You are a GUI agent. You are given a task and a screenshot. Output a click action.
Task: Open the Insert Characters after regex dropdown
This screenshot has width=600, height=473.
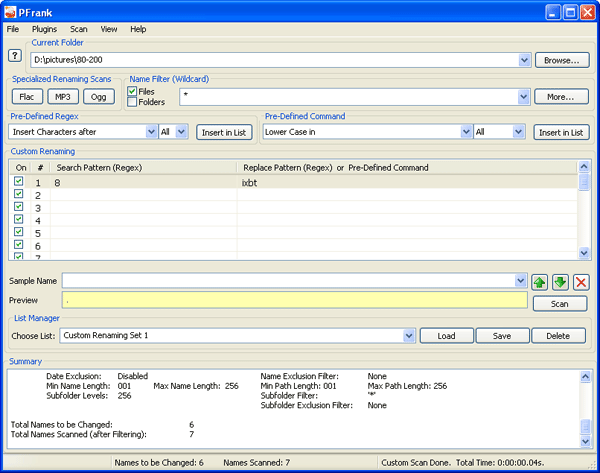click(150, 132)
